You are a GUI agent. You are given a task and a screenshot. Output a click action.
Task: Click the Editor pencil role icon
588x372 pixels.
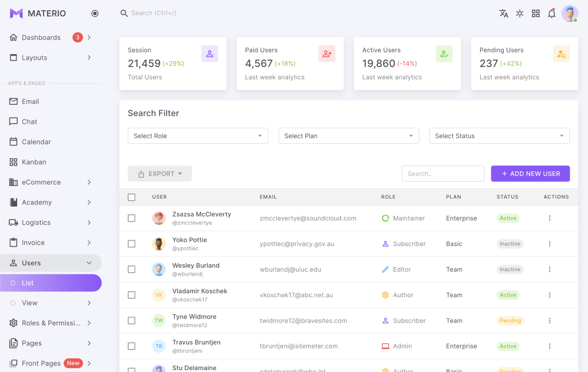click(385, 269)
